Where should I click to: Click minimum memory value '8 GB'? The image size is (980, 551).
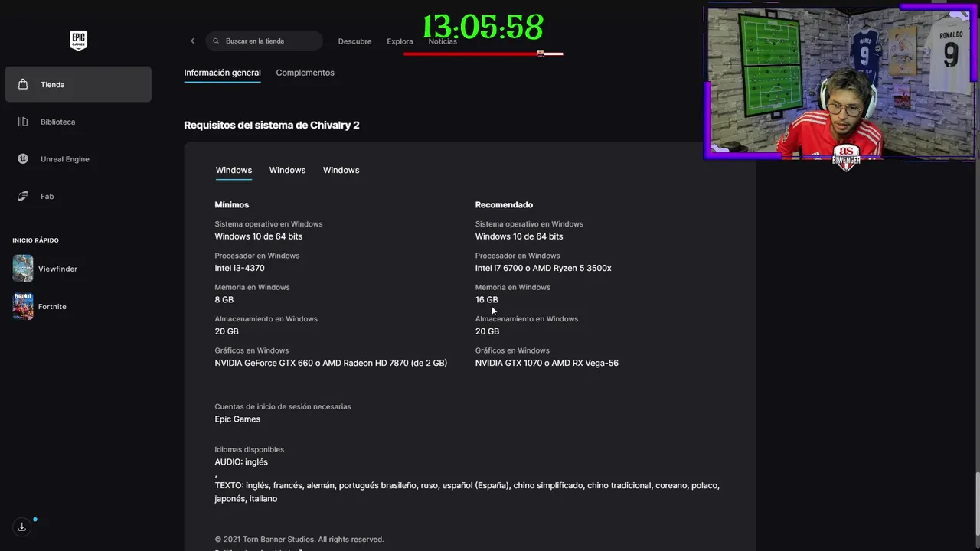pos(224,299)
